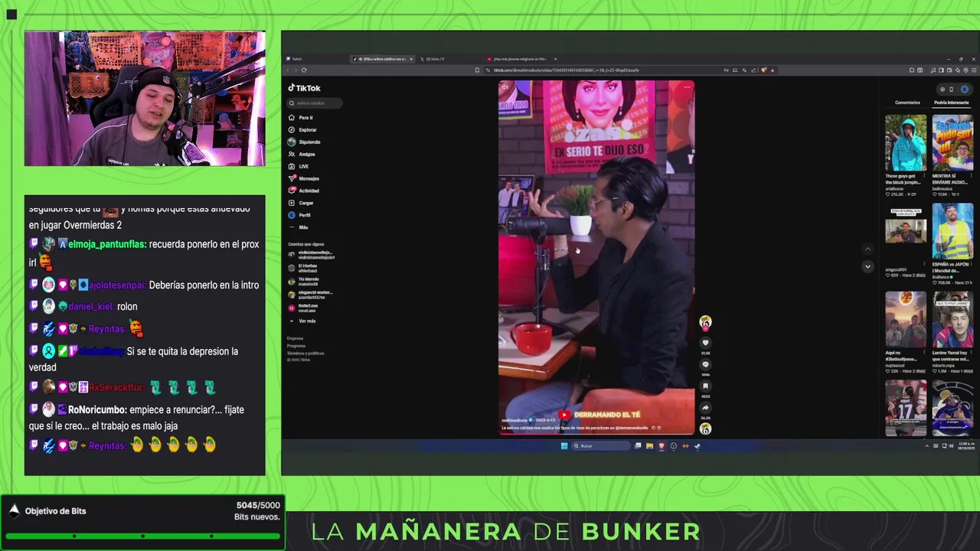Open followed account 'El Hierbas'
980x551 pixels.
pyautogui.click(x=302, y=268)
